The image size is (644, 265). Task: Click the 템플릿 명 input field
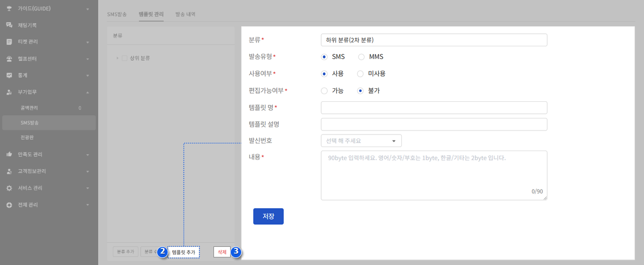(434, 107)
